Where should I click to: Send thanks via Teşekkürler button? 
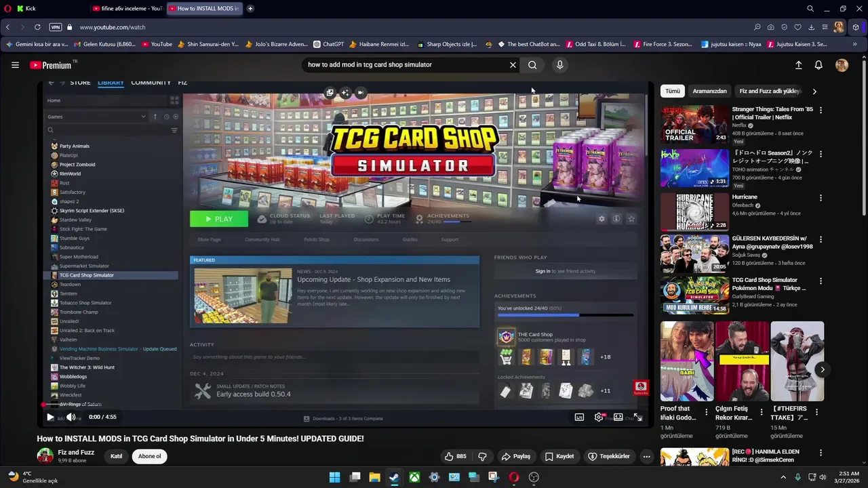[608, 457]
